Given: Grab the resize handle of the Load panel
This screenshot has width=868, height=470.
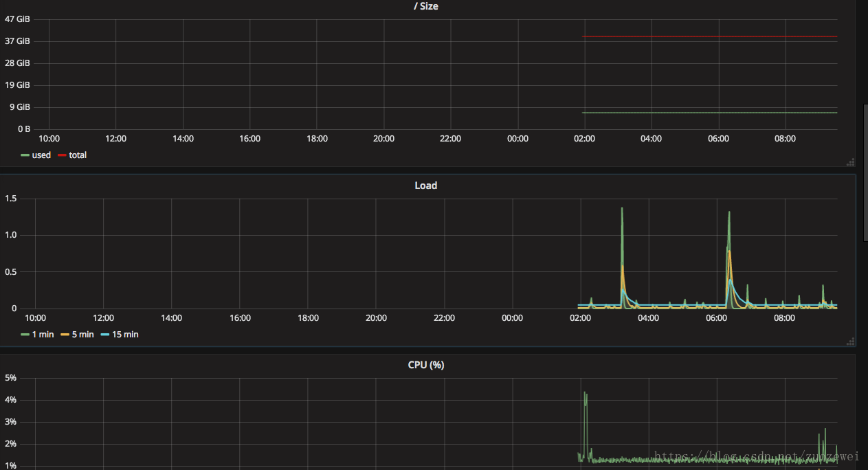Looking at the screenshot, I should point(851,342).
